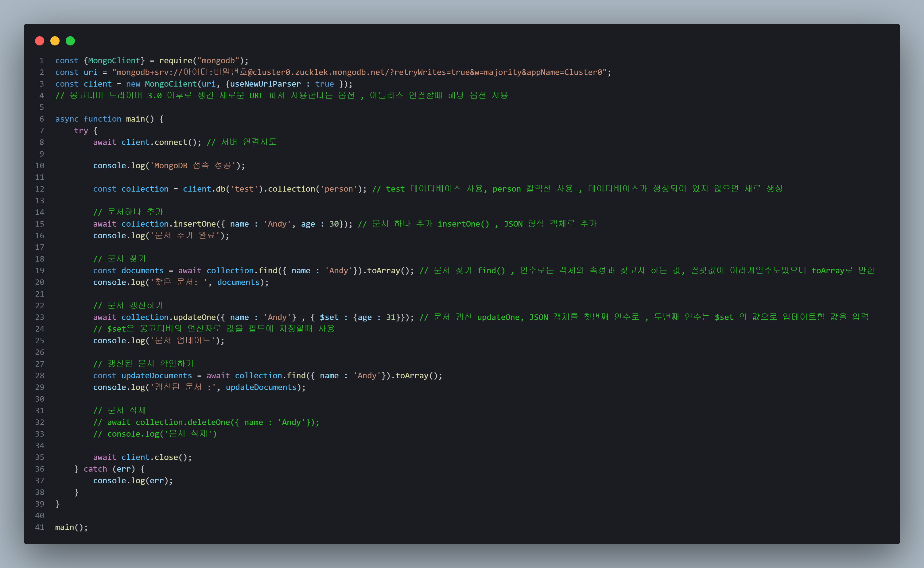Viewport: 924px width, 568px height.
Task: Click the commented 'collection.deleteOne' on line 32
Action: tap(183, 422)
